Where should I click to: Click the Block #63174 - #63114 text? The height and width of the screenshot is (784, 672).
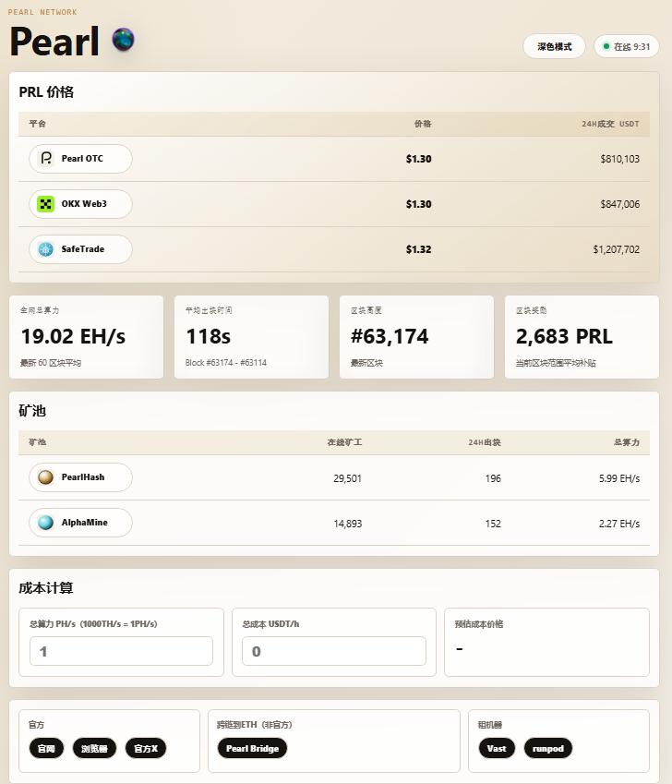click(226, 363)
